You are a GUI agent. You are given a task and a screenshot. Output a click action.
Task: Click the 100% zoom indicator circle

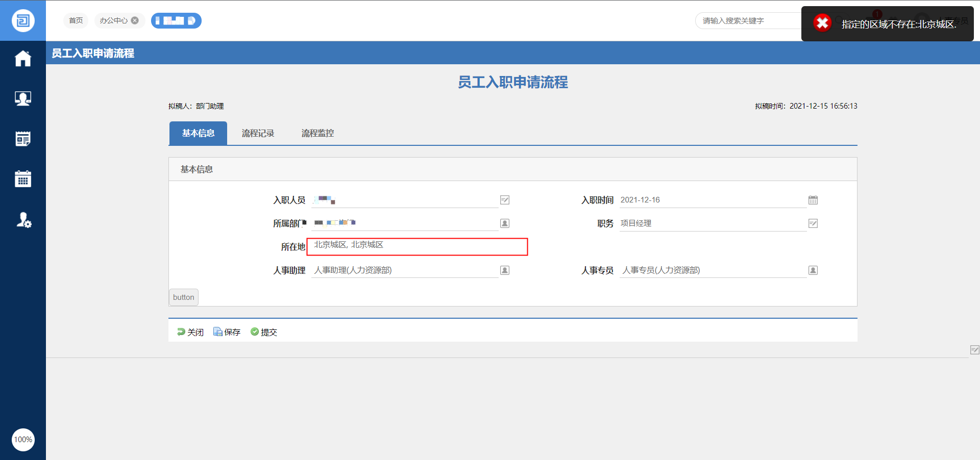(23, 440)
